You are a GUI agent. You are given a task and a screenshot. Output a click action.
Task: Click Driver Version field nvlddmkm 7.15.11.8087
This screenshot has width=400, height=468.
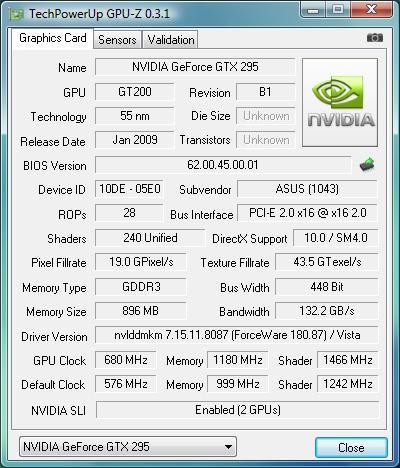[237, 335]
